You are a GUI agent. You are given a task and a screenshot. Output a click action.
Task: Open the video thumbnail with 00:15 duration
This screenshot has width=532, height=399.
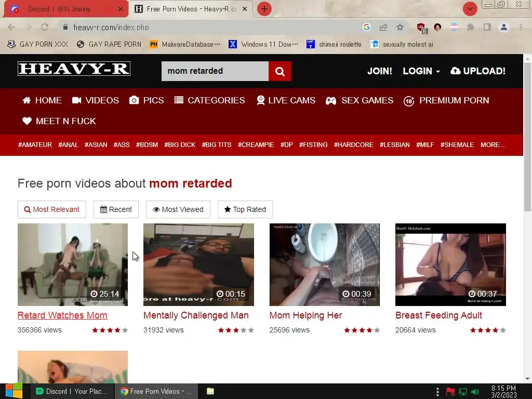click(198, 264)
